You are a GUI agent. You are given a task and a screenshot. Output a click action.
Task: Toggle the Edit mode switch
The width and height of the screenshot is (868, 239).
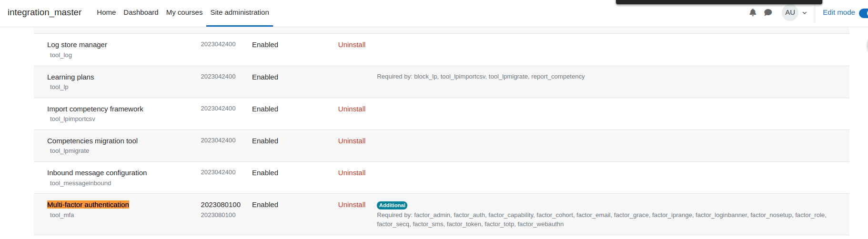(x=864, y=13)
